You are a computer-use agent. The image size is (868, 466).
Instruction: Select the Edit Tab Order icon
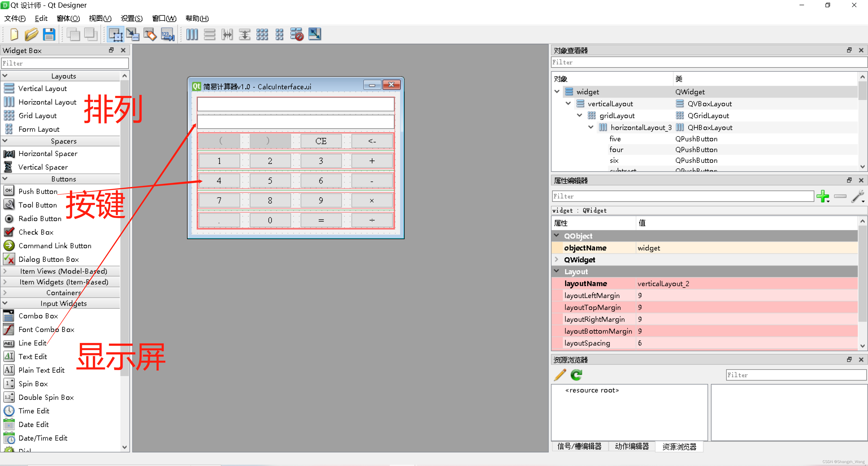point(168,34)
